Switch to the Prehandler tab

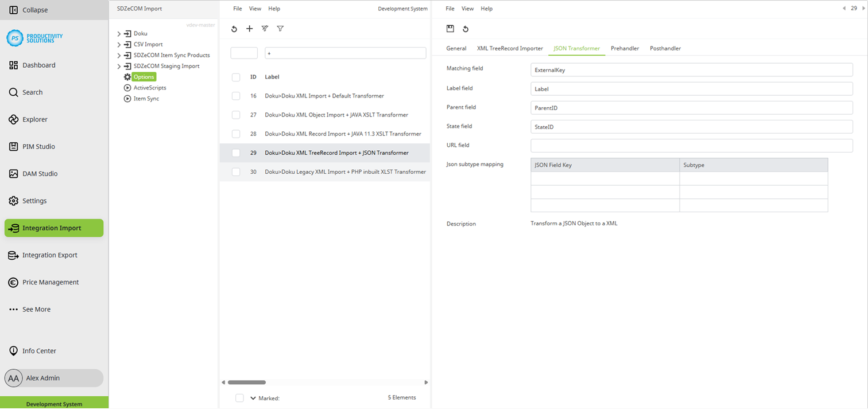(x=625, y=48)
